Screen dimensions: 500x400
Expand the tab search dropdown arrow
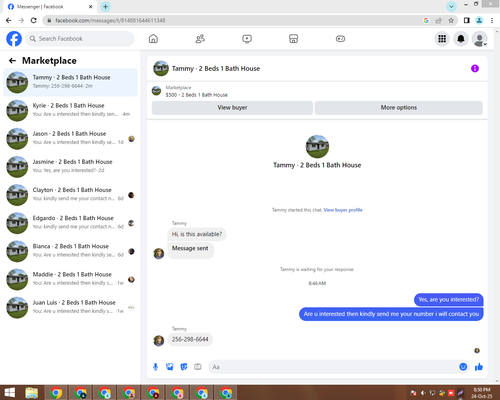(451, 6)
